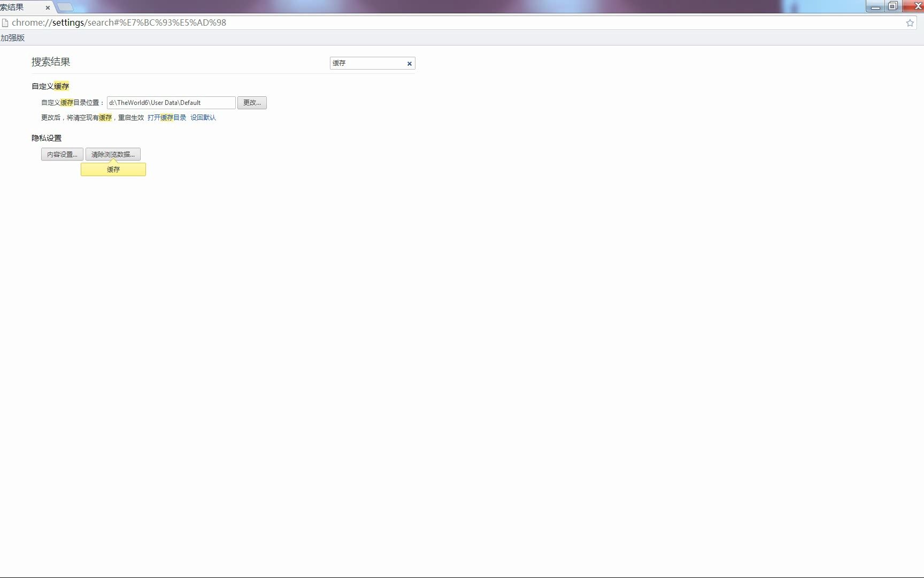Close the 搜索结果 tab

(48, 7)
